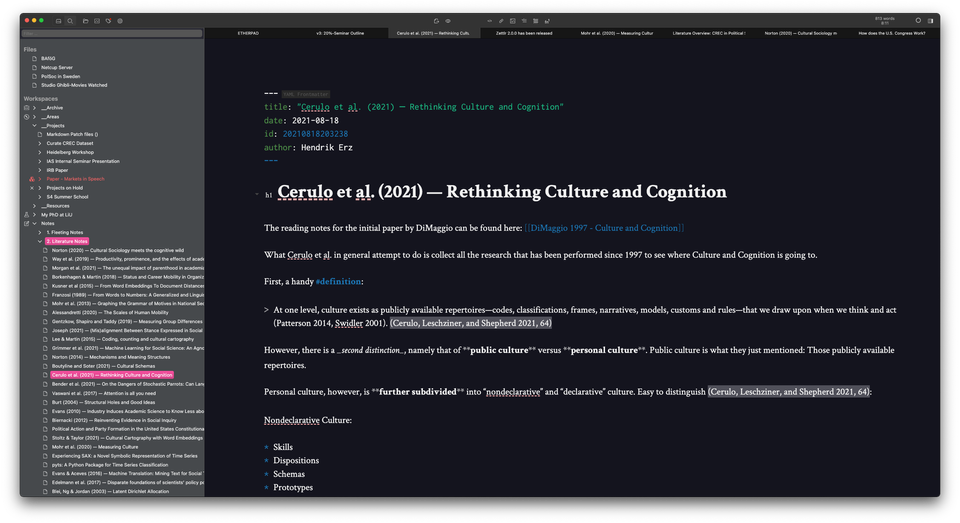960x523 pixels.
Task: Open a workspace via the folder toolbar icon
Action: tap(86, 21)
